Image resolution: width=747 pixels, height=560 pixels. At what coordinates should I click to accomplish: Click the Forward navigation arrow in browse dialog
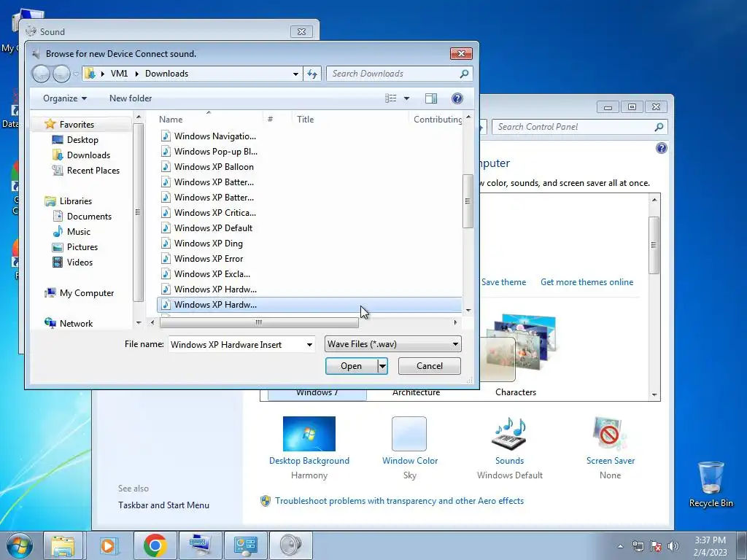click(x=61, y=74)
